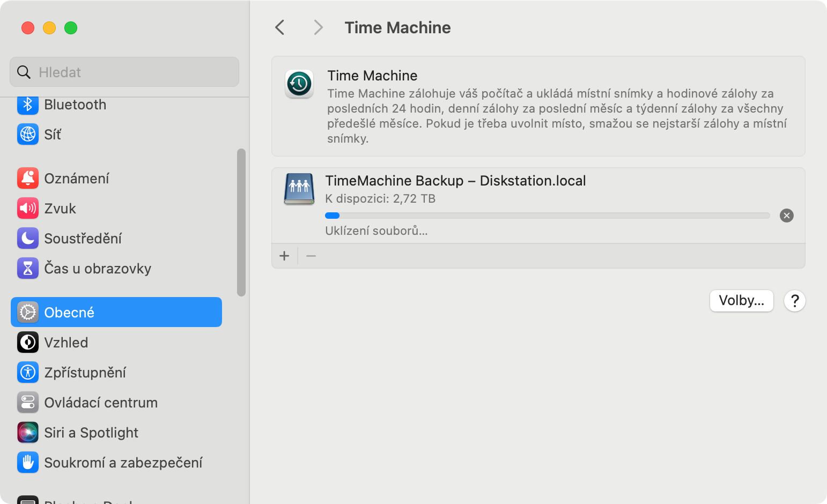The image size is (827, 504).
Task: Click the Time Machine window title
Action: 397,27
